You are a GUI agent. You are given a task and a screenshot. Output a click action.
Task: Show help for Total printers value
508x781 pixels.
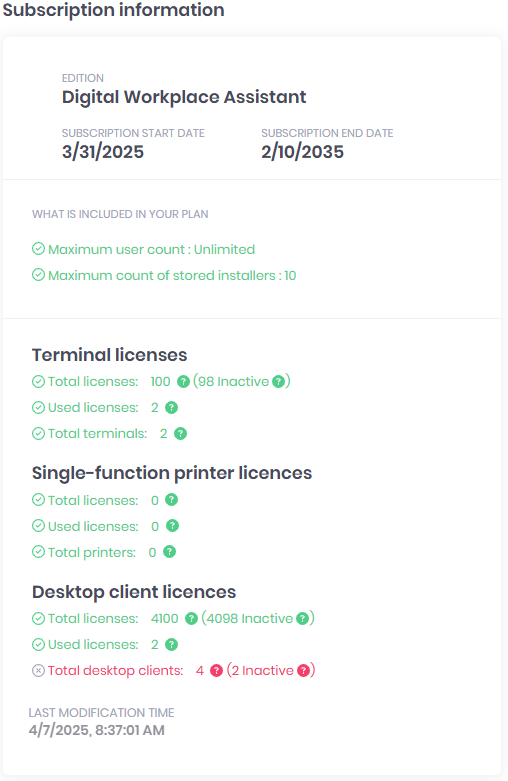pyautogui.click(x=169, y=551)
